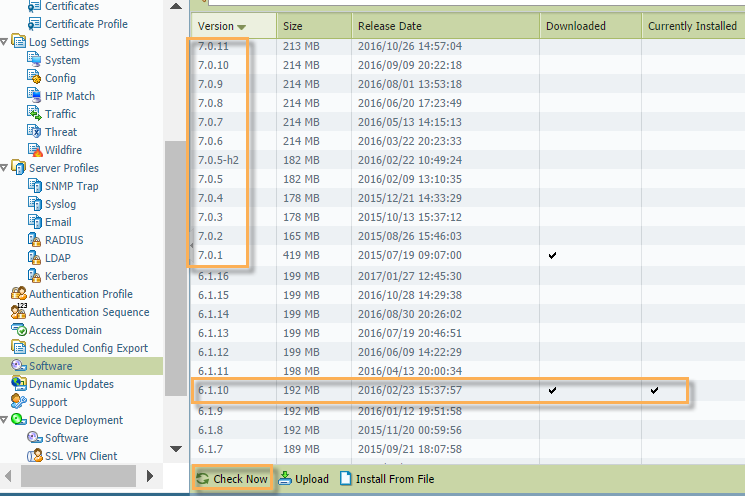Click sidebar horizontal scroll left arrow

tap(8, 476)
